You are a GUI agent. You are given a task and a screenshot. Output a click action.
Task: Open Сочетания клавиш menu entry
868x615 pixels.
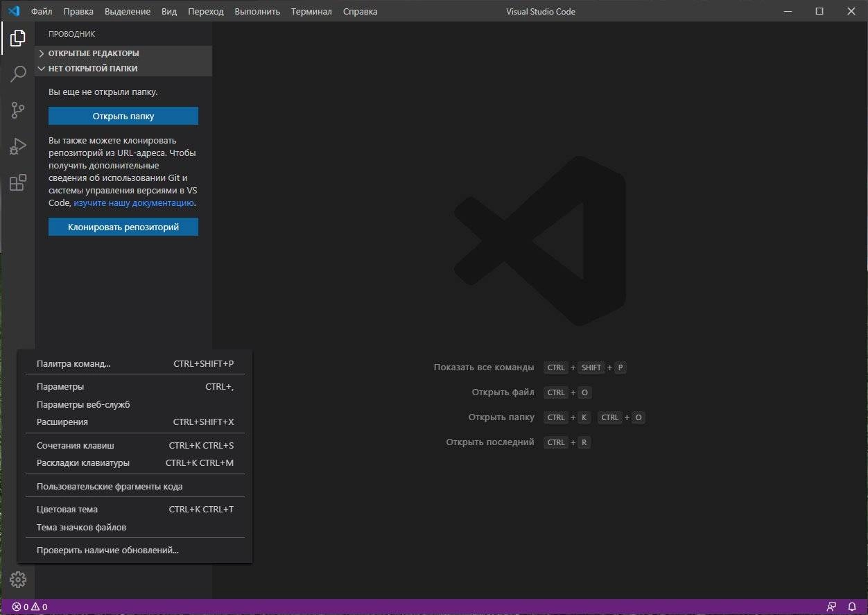pos(135,445)
